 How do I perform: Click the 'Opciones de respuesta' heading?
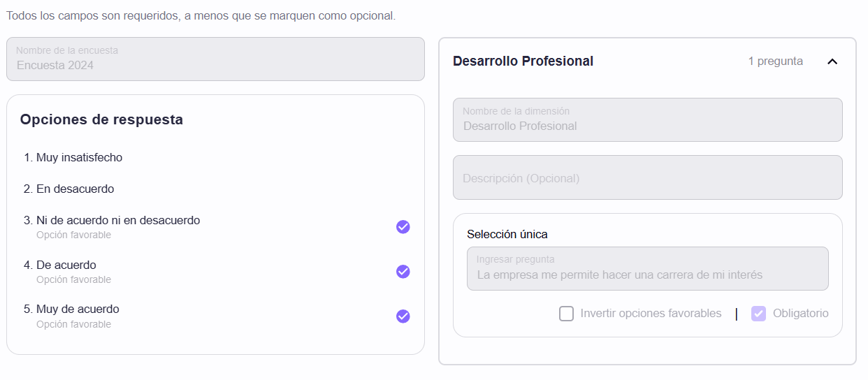[x=101, y=120]
